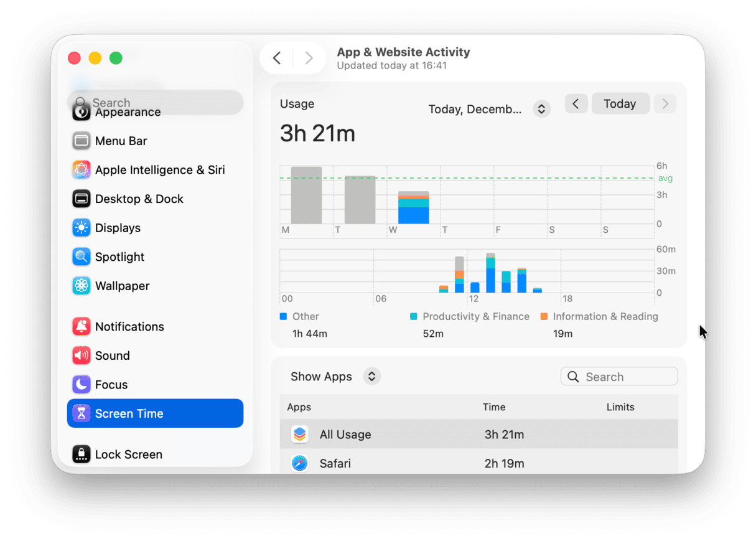Open Displays settings icon

pos(82,228)
